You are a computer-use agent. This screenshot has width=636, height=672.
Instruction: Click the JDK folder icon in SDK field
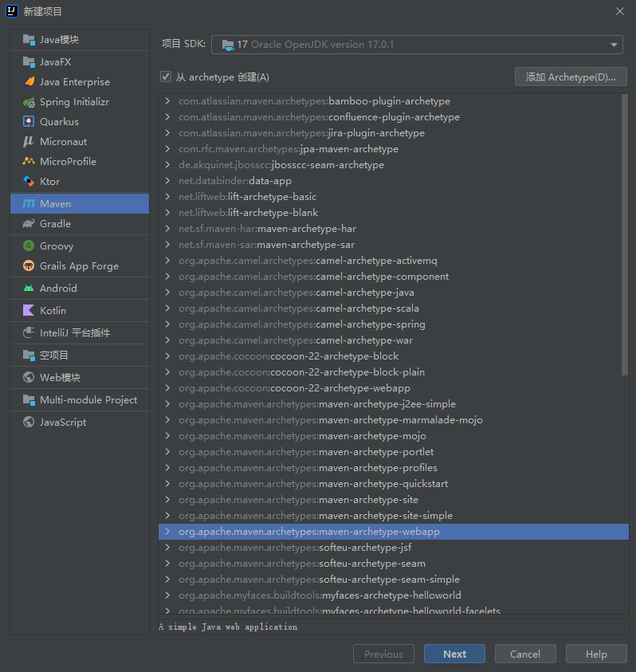click(x=228, y=45)
